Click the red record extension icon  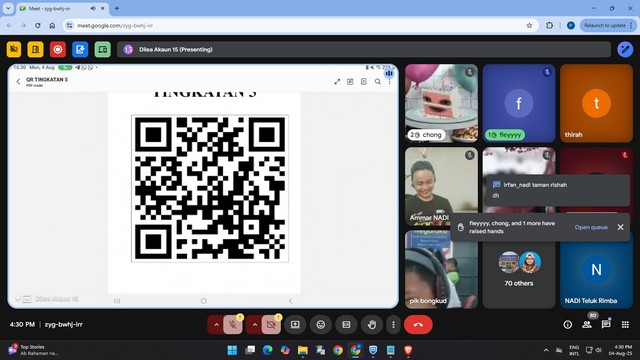[x=58, y=49]
